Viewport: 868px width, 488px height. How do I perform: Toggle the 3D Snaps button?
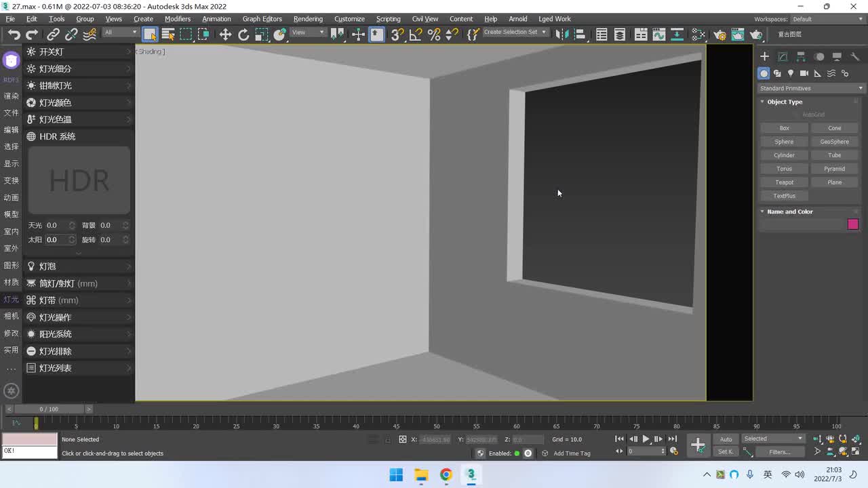pos(397,35)
